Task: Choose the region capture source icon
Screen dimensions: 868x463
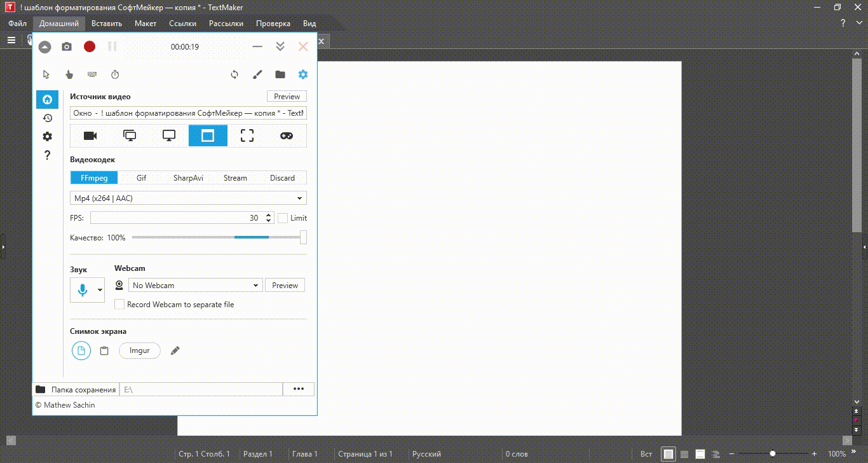Action: point(247,135)
